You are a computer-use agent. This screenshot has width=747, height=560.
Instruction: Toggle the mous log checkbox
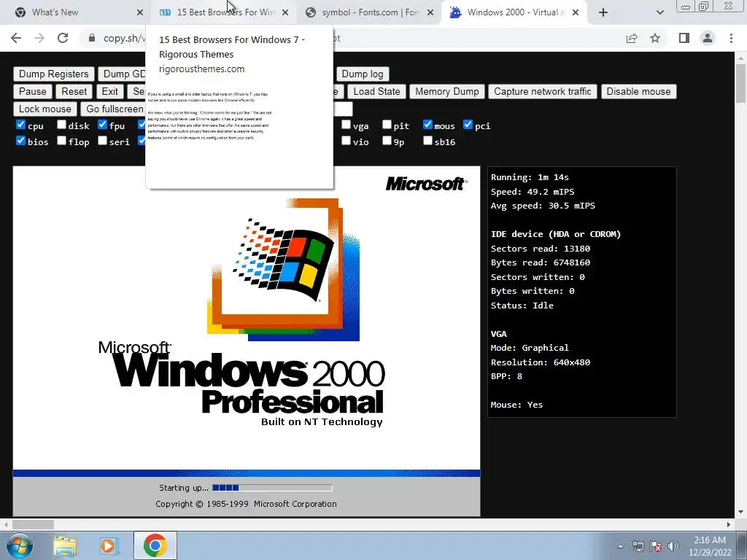[427, 125]
